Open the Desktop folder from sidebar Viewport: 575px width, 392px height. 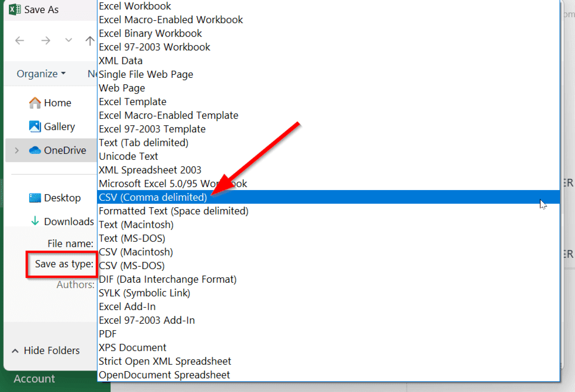(62, 197)
